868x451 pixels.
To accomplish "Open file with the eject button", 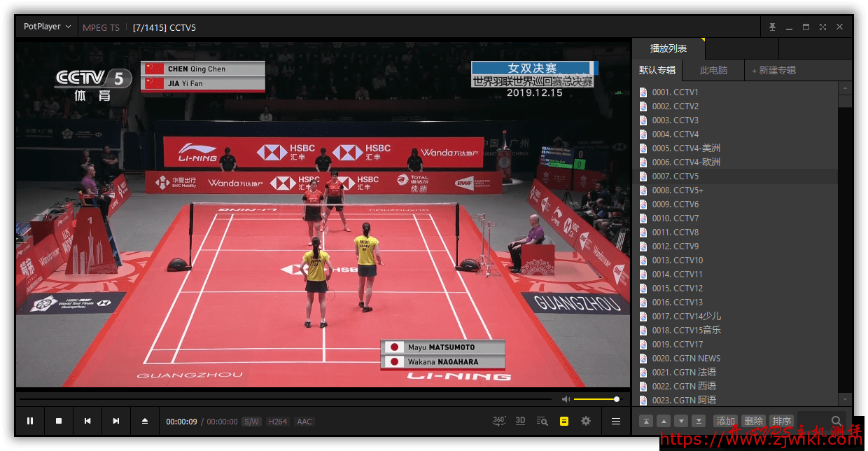I will tap(145, 421).
